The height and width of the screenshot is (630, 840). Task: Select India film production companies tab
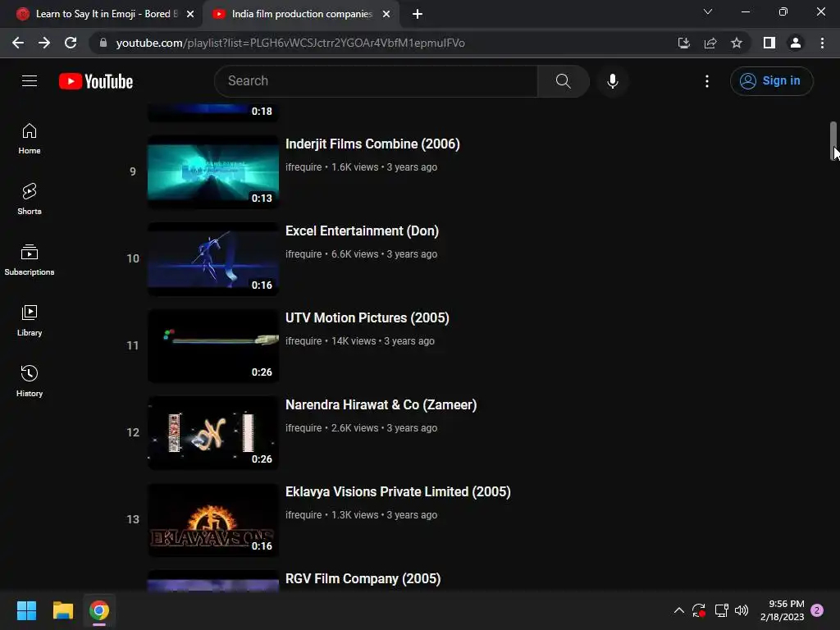click(302, 14)
